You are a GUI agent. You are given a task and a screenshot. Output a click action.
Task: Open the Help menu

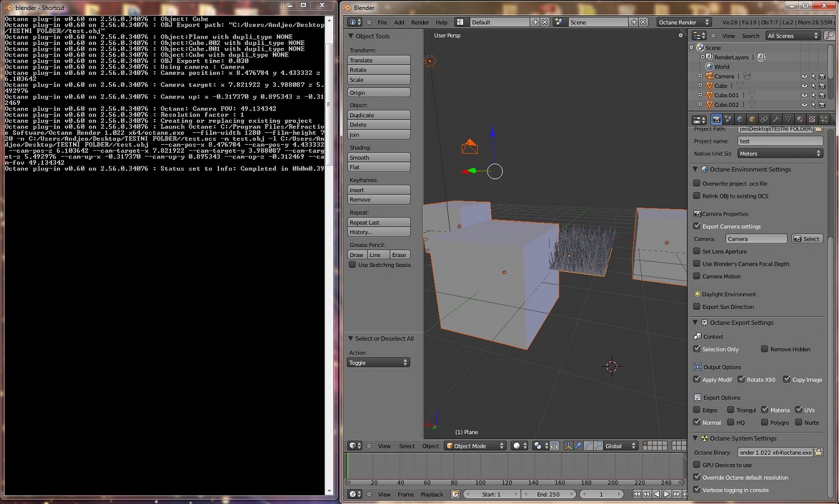(x=441, y=22)
